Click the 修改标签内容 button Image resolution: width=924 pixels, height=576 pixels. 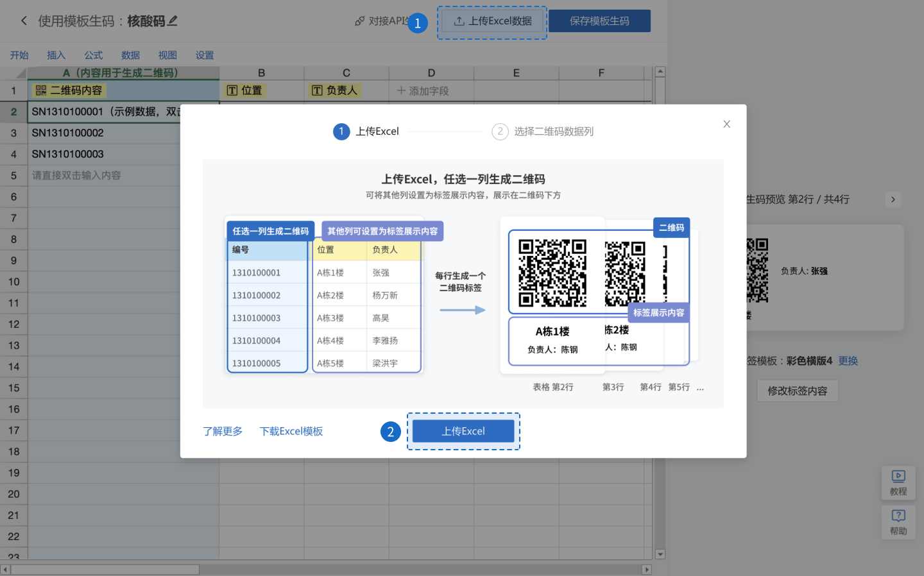[x=798, y=391]
